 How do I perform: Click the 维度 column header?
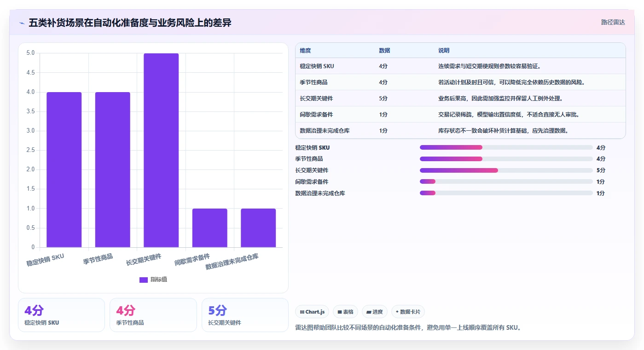click(x=305, y=51)
